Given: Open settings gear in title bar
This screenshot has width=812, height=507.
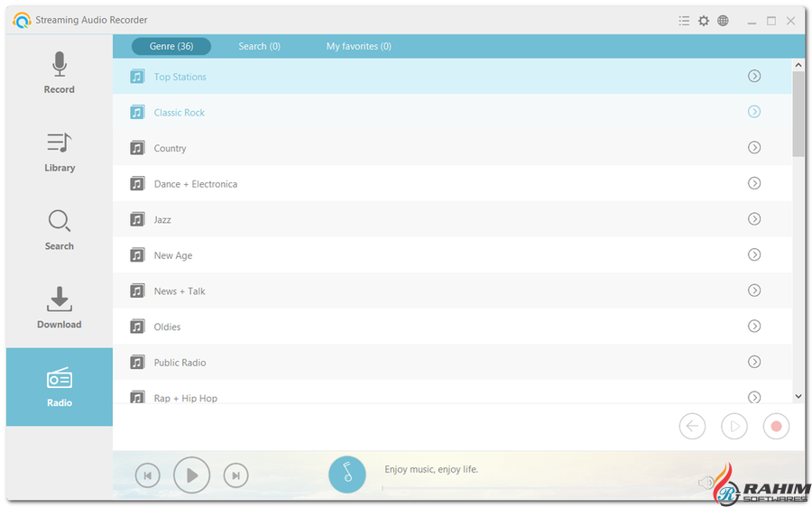Looking at the screenshot, I should [x=703, y=21].
